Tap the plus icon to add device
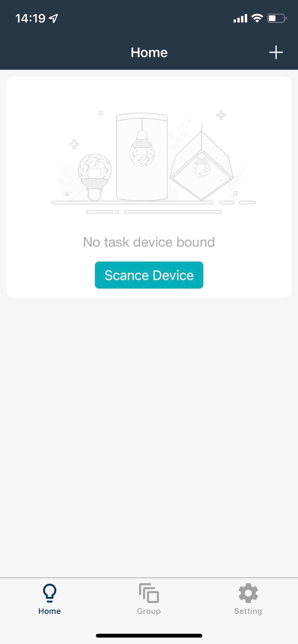The height and width of the screenshot is (644, 298). click(x=276, y=52)
